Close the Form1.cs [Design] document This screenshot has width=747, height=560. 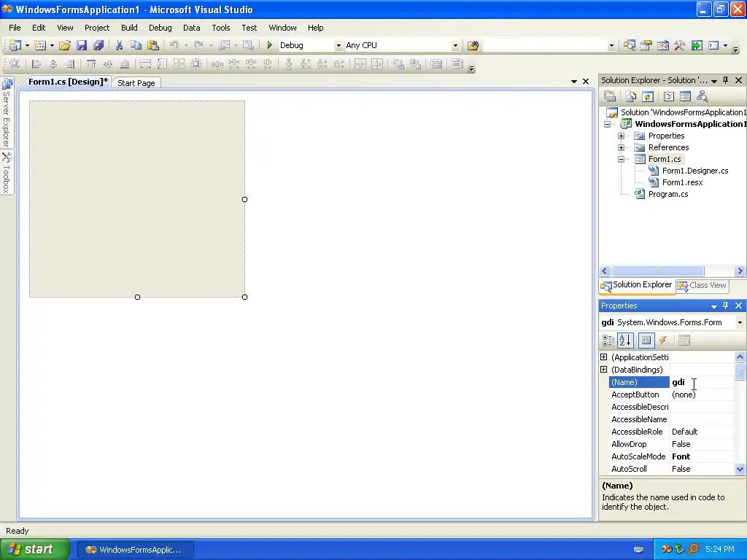coord(586,82)
